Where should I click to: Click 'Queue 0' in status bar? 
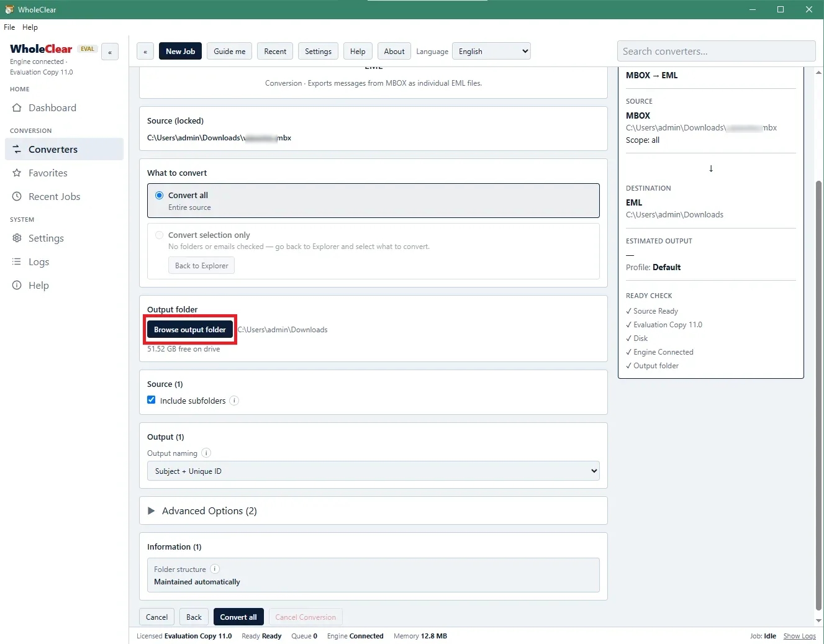tap(304, 636)
